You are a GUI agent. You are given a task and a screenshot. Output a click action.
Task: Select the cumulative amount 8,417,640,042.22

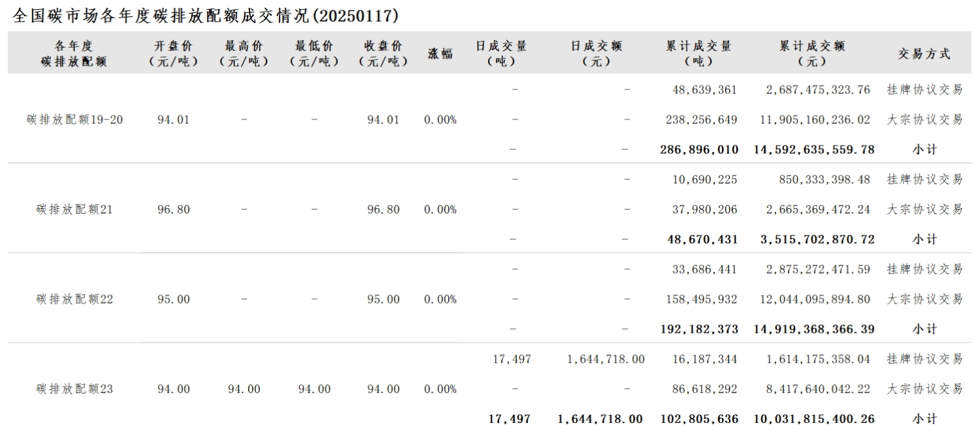coord(818,389)
